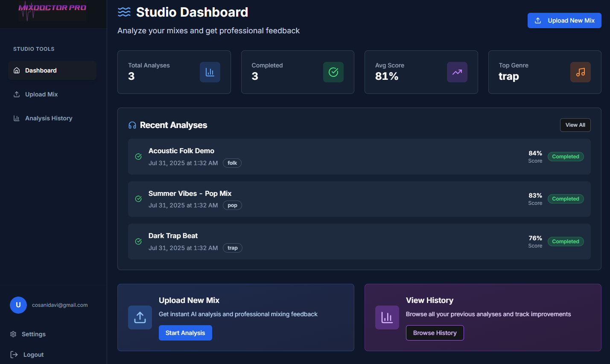Click the bar chart icon in Total Analyses
Viewport: 610px width, 364px height.
tap(210, 72)
